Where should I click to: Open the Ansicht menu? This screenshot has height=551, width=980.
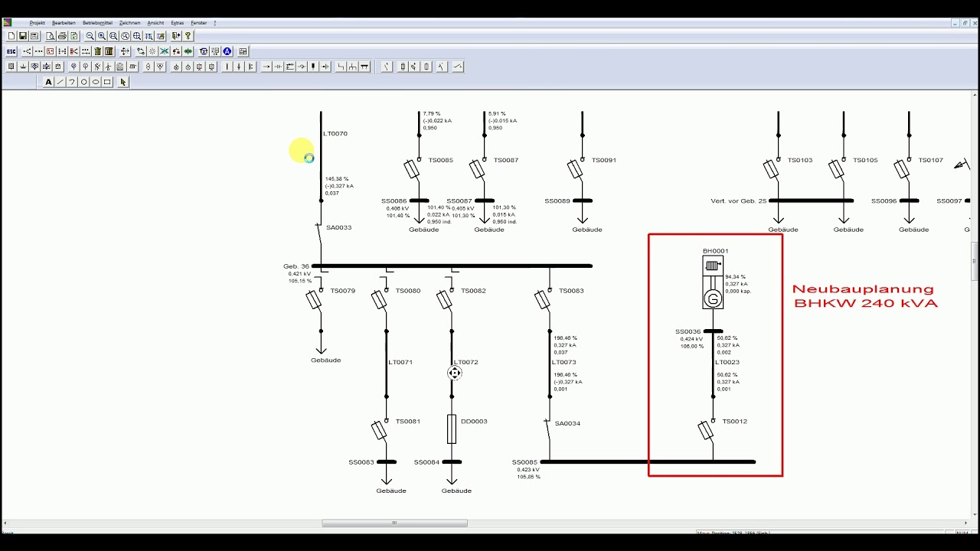[155, 23]
